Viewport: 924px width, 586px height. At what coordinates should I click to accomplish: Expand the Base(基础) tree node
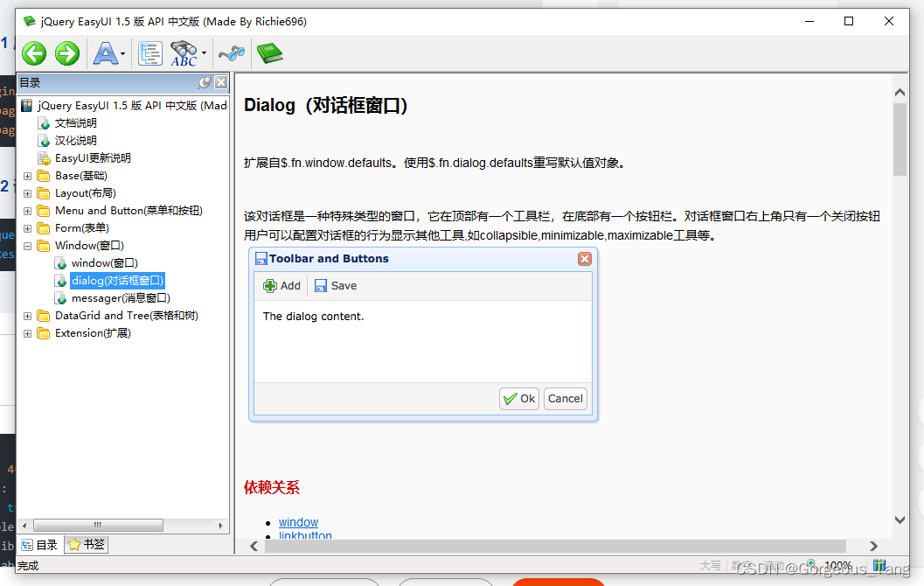[26, 175]
